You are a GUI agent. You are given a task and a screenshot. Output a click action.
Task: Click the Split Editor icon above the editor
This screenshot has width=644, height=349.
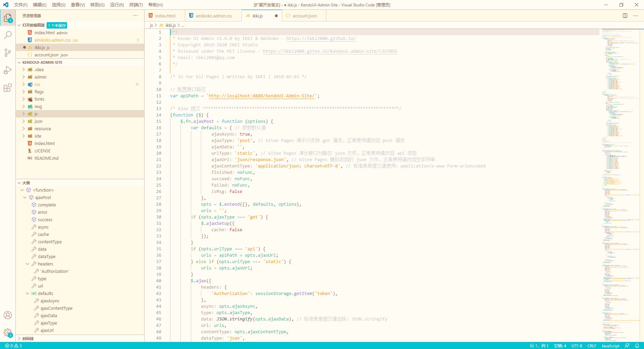tap(625, 15)
